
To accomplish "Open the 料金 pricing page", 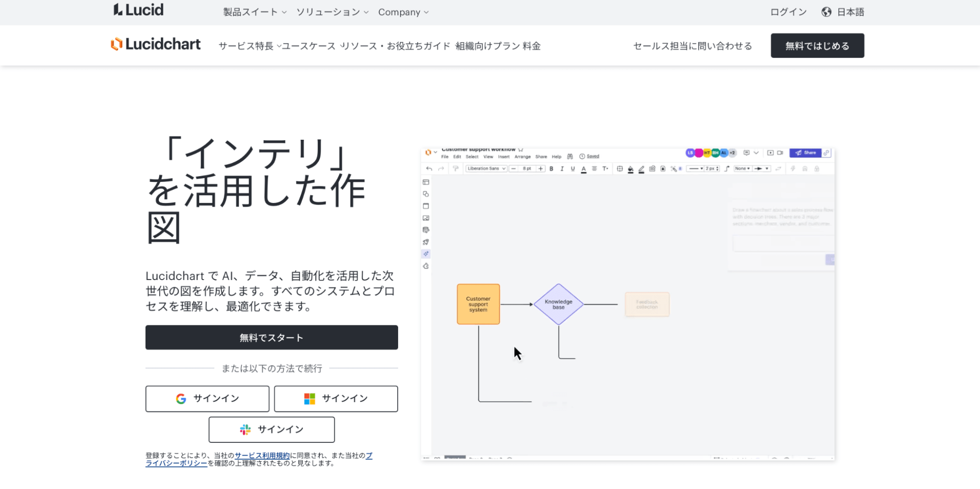I will (531, 46).
